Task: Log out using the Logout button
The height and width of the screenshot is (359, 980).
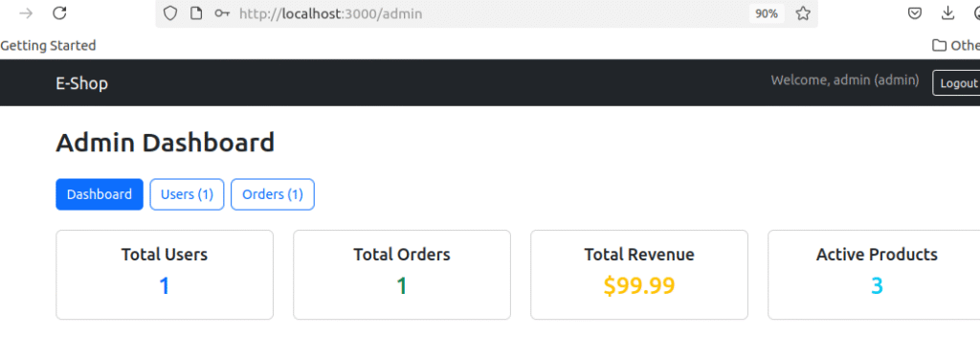Action: point(957,83)
